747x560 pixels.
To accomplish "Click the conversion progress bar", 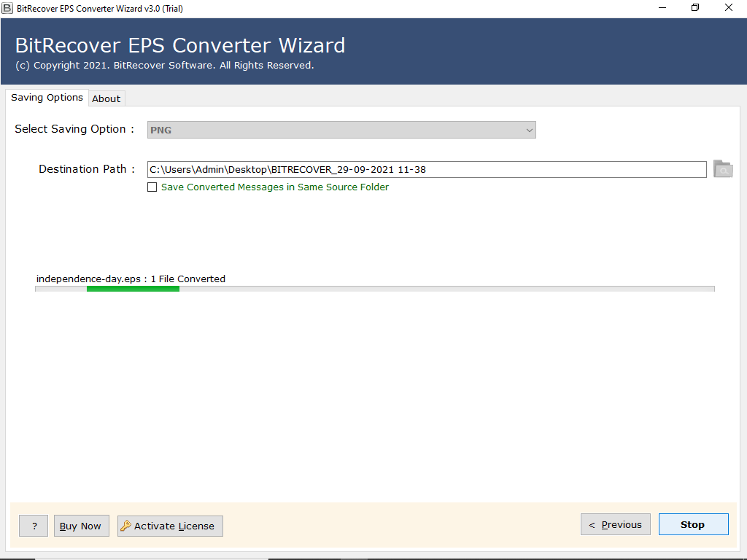I will click(x=375, y=289).
